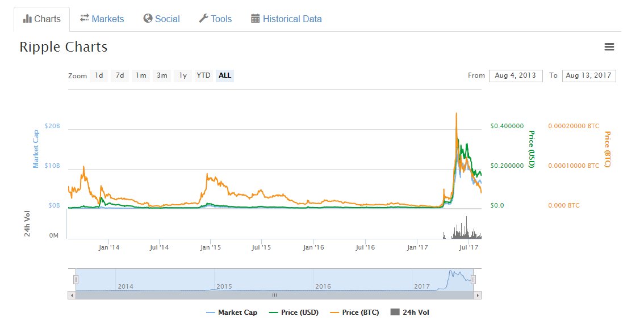
Task: Set zoom range to 1d
Action: (x=99, y=75)
